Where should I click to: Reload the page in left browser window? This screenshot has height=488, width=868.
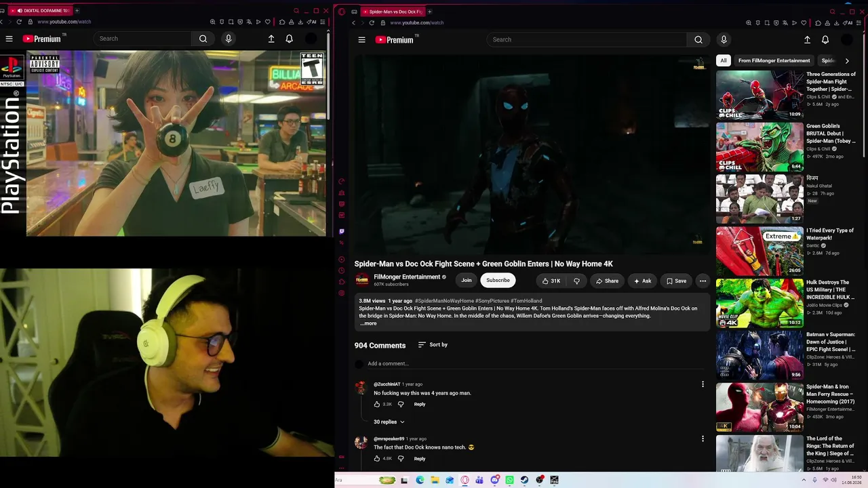click(19, 22)
